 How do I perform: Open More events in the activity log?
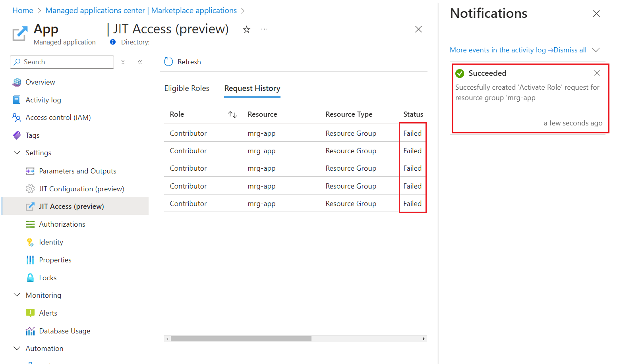[501, 50]
